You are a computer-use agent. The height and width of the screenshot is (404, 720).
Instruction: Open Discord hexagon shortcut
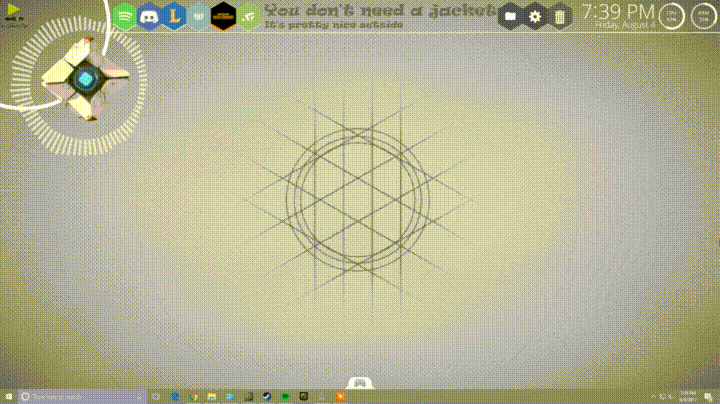point(150,16)
